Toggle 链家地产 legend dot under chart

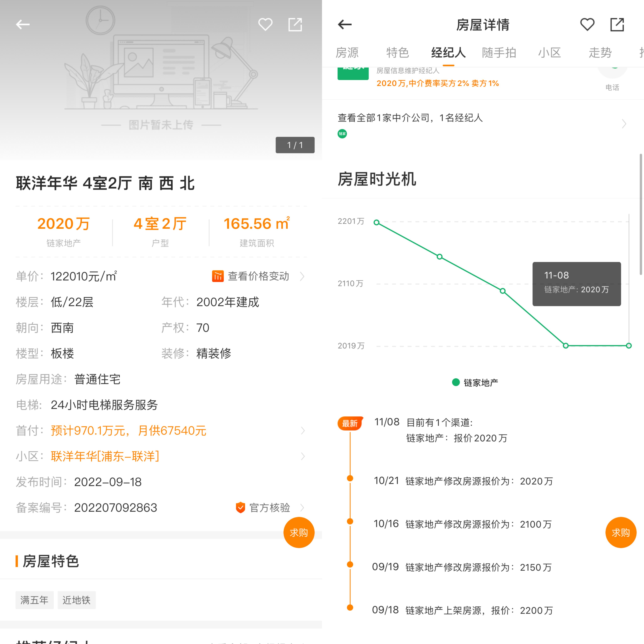(x=456, y=382)
